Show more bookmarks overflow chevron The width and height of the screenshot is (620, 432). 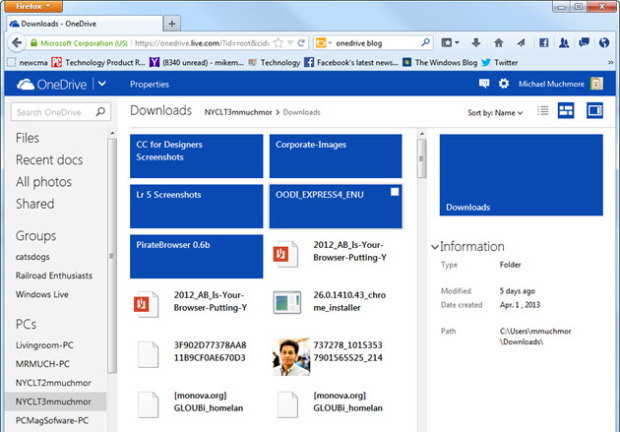point(611,62)
